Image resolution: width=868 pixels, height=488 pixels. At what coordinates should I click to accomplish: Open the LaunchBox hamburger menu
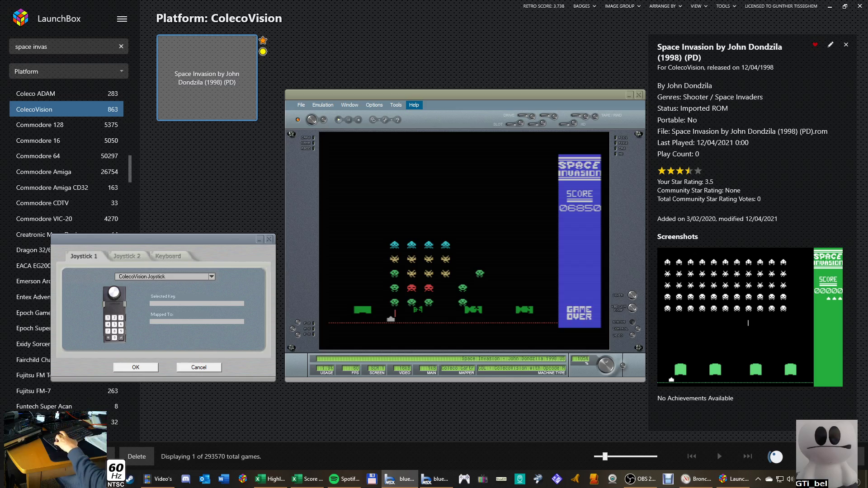[122, 19]
